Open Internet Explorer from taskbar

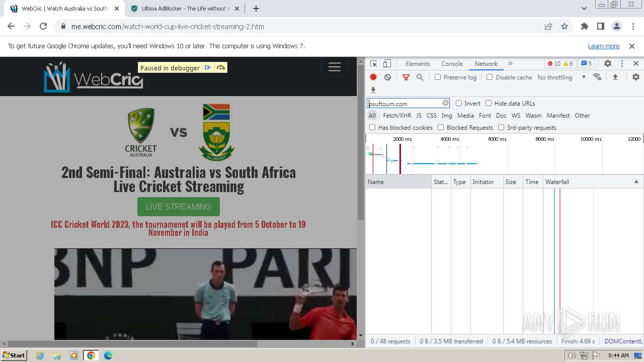click(40, 355)
